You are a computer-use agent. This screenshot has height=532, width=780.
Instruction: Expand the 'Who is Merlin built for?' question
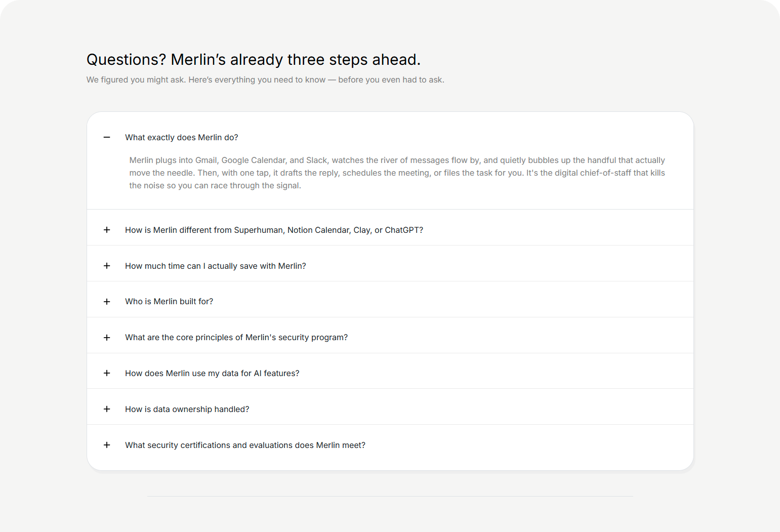point(169,301)
